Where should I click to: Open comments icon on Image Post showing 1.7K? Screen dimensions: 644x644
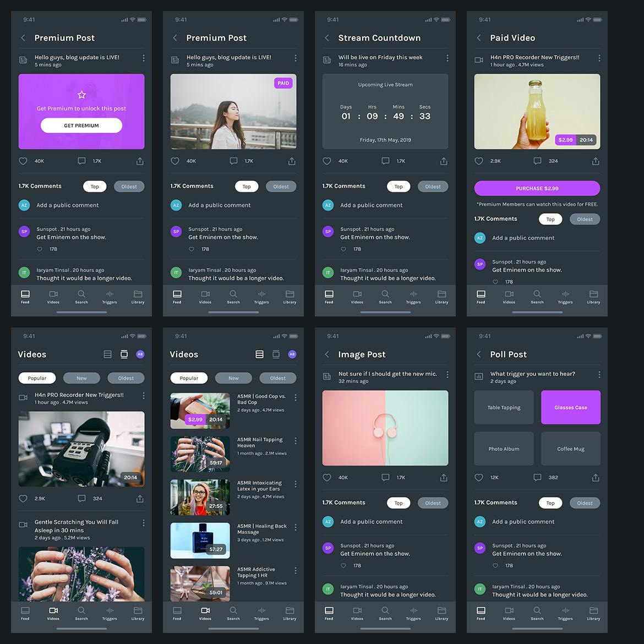coord(385,477)
